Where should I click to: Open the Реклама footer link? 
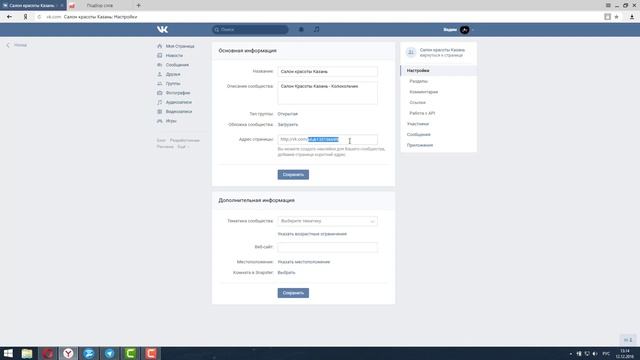tap(165, 147)
